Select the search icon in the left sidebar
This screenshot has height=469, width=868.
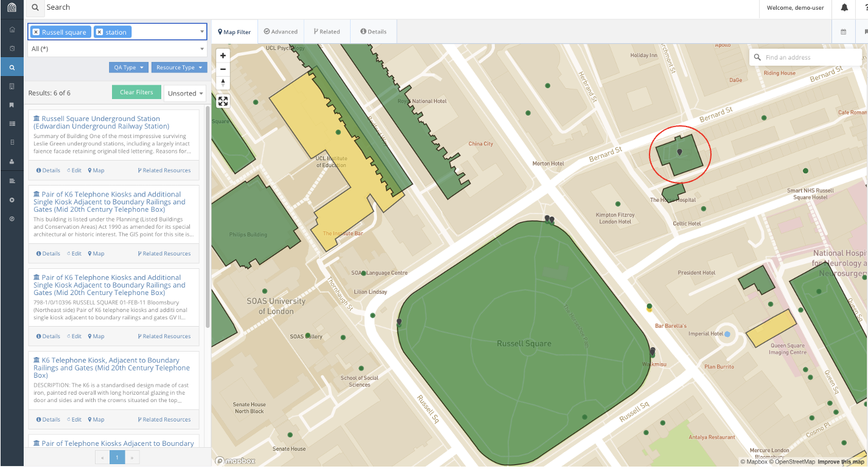12,66
